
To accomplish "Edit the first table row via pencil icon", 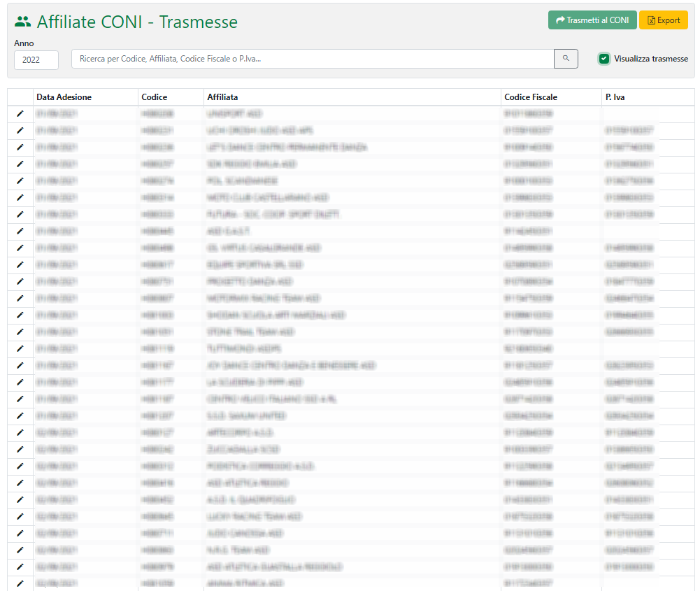I will pyautogui.click(x=20, y=113).
